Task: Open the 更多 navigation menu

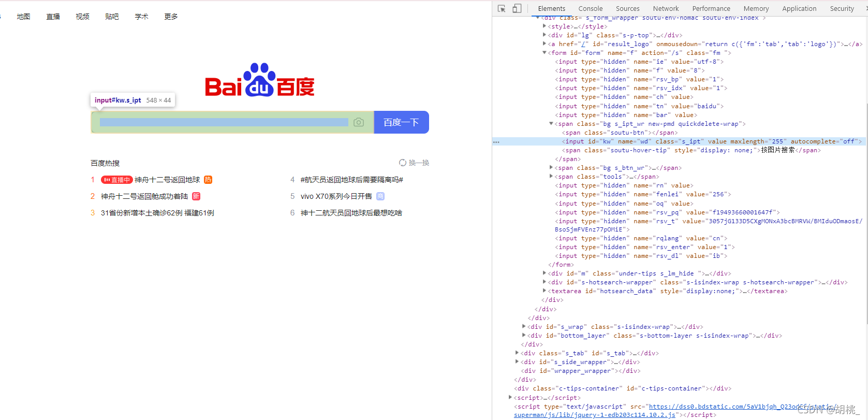Action: (171, 17)
